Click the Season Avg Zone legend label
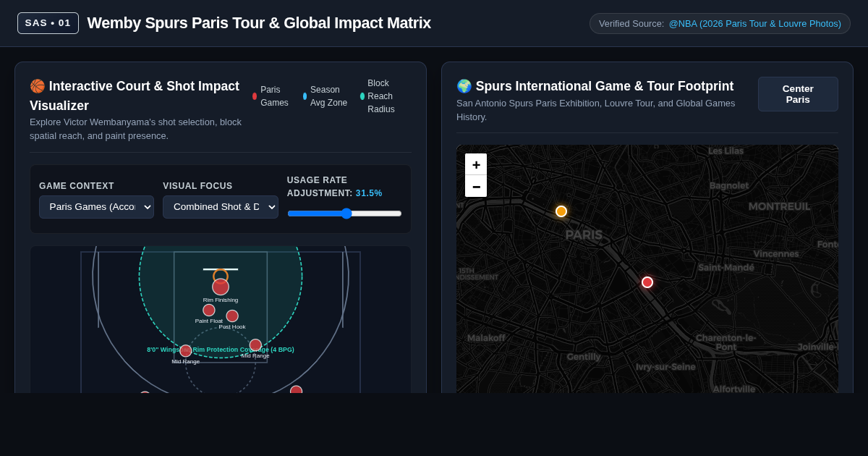This screenshot has width=868, height=456. pos(328,96)
